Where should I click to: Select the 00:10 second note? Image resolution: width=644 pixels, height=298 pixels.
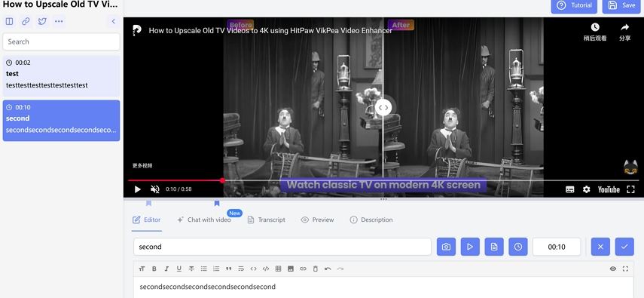tap(61, 121)
